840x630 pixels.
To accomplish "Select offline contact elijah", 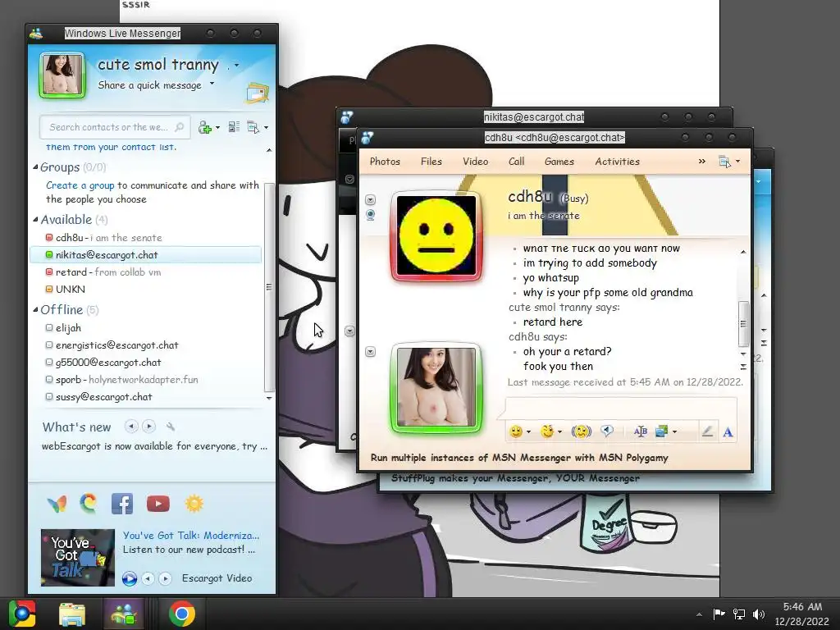I will click(146, 328).
